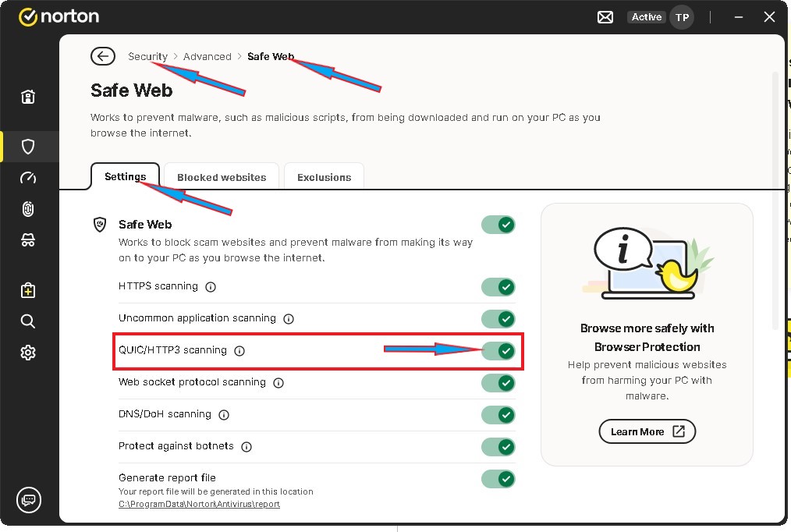Toggle Protect against botnets
Screen dimensions: 791x532
tap(498, 447)
